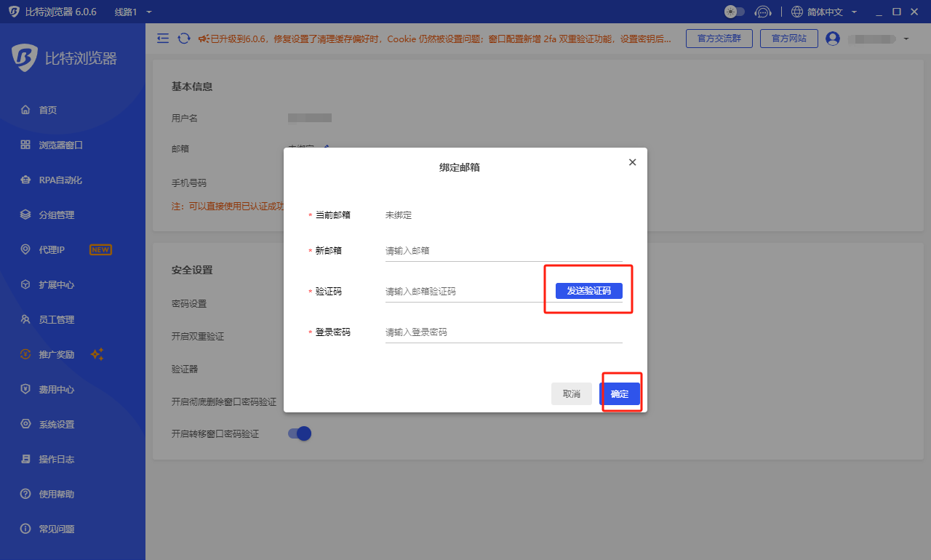Viewport: 931px width, 560px height.
Task: Click 发送验证码 to send code
Action: (589, 291)
